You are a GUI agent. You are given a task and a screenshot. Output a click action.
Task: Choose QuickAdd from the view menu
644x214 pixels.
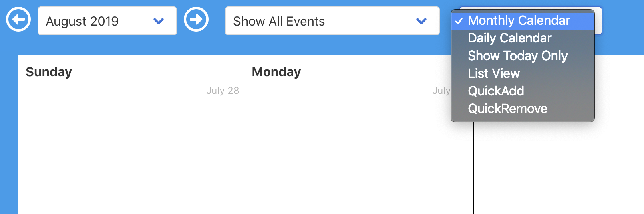tap(496, 91)
